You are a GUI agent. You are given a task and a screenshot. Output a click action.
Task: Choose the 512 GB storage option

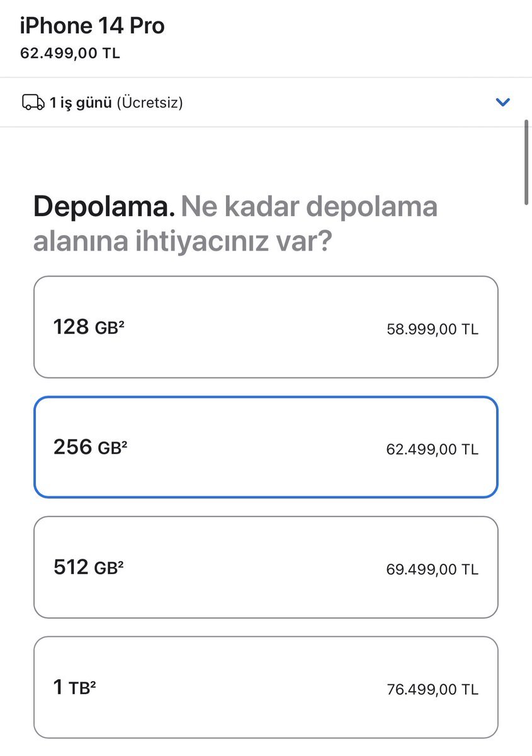tap(266, 567)
